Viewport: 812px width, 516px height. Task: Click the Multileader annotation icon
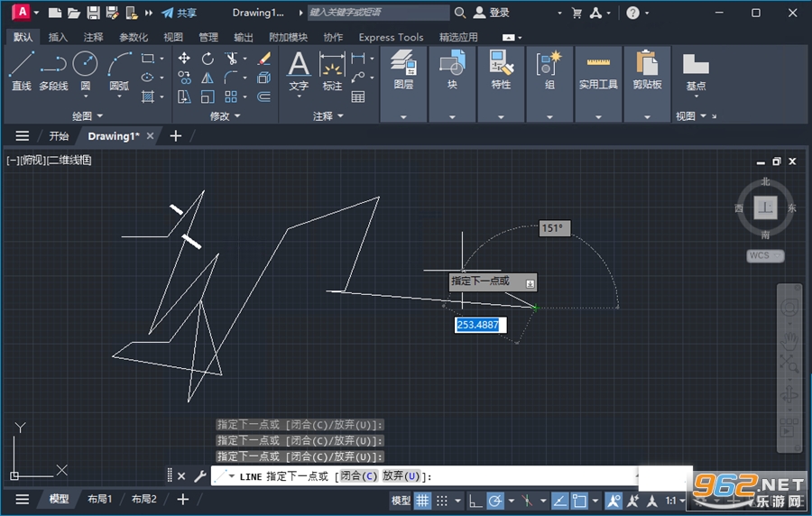[358, 78]
